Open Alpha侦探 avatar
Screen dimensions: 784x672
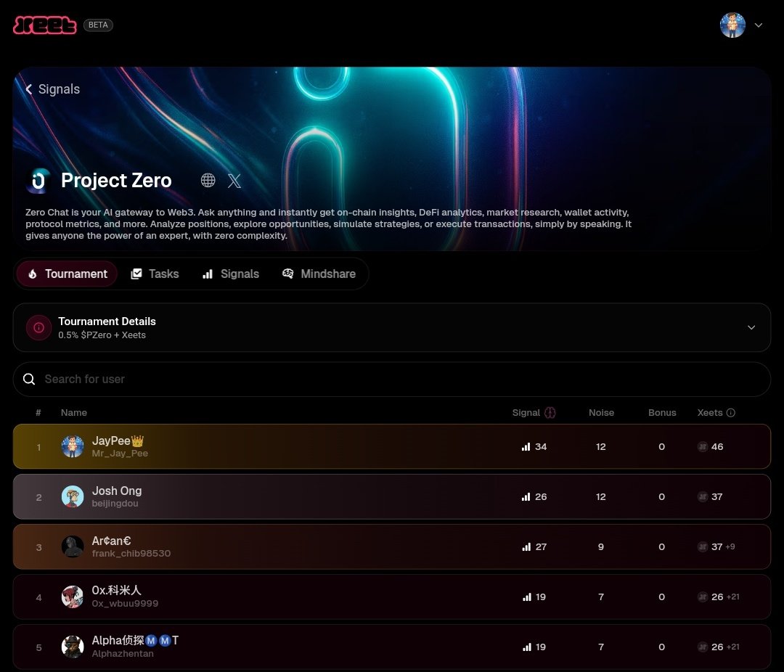73,647
